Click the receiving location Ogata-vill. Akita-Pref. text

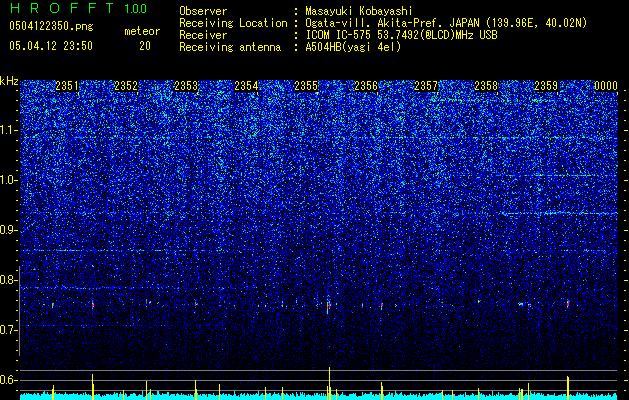coord(446,23)
